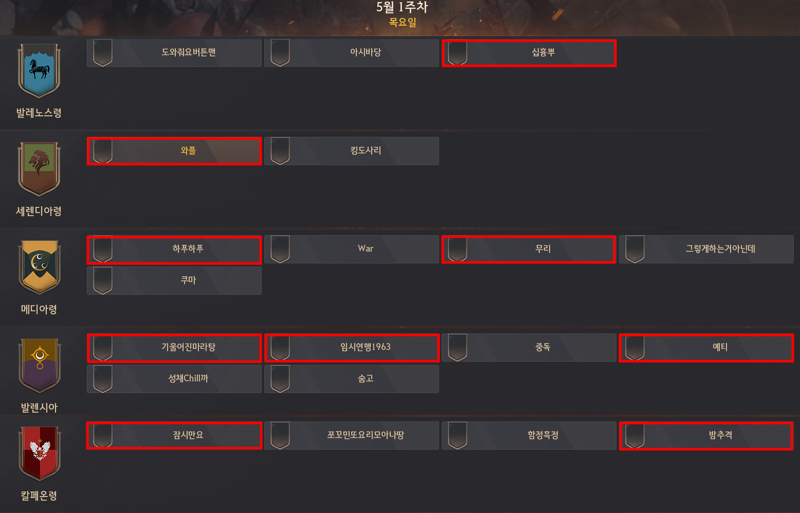Click the red eagle Calpheon territory emblem

[39, 453]
